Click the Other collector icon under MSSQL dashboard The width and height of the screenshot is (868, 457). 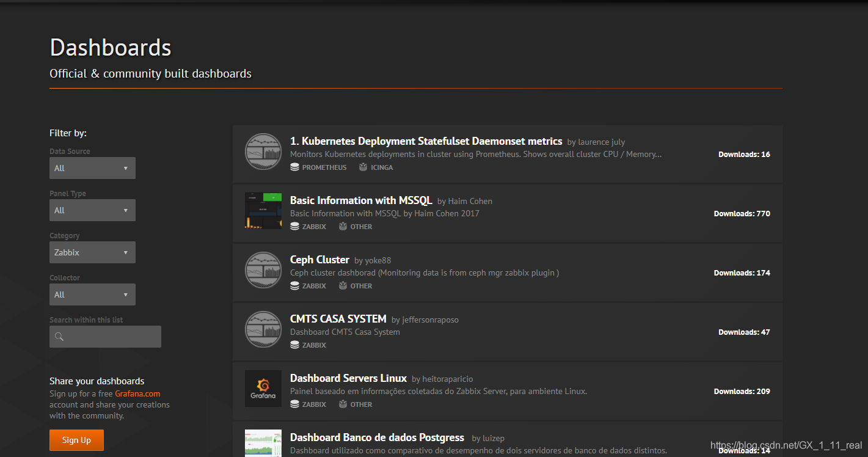pos(343,227)
